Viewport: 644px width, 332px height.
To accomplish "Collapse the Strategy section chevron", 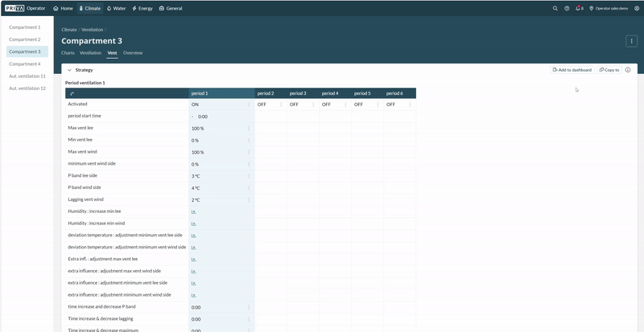I will pos(69,70).
